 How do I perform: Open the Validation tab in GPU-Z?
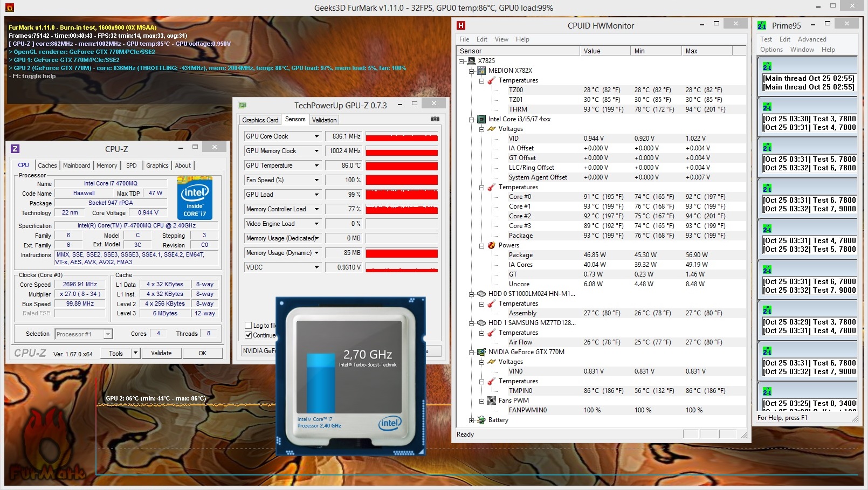(x=325, y=120)
